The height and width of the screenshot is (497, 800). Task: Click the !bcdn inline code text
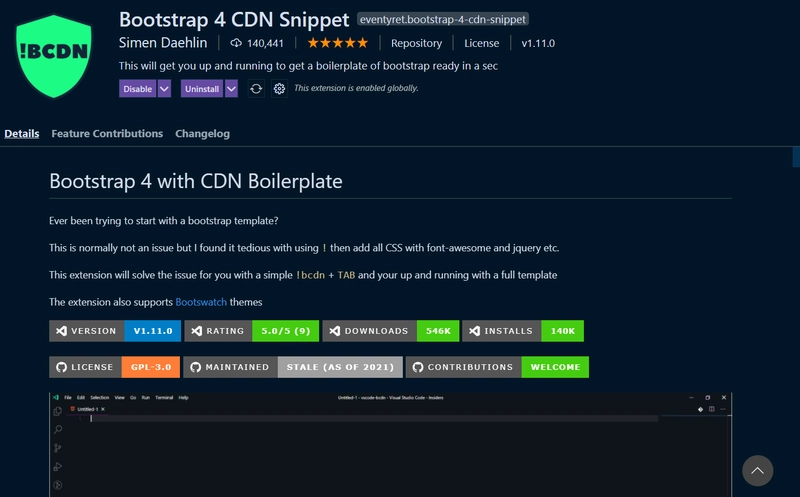coord(310,275)
